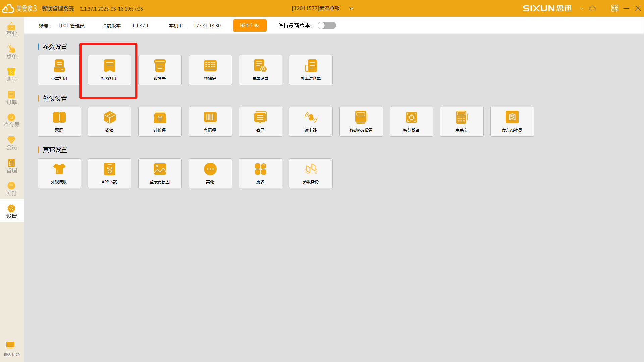Open 登录背景图 login background settings
The image size is (644, 362).
coord(160,173)
